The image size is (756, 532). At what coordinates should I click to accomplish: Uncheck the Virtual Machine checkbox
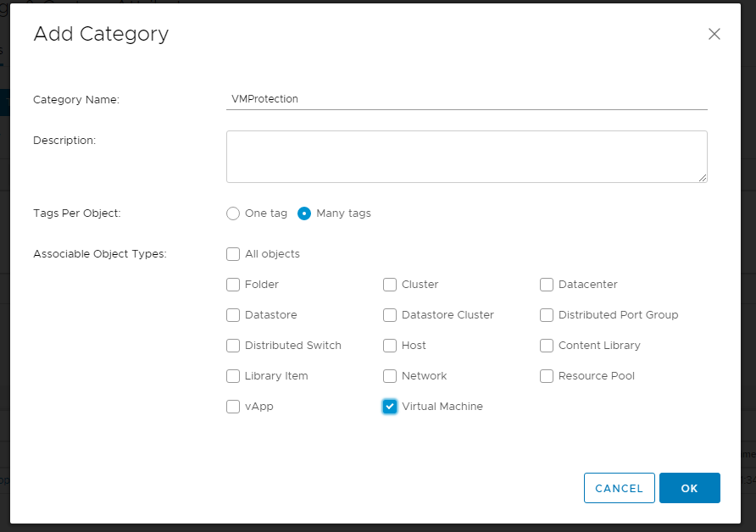tap(390, 407)
